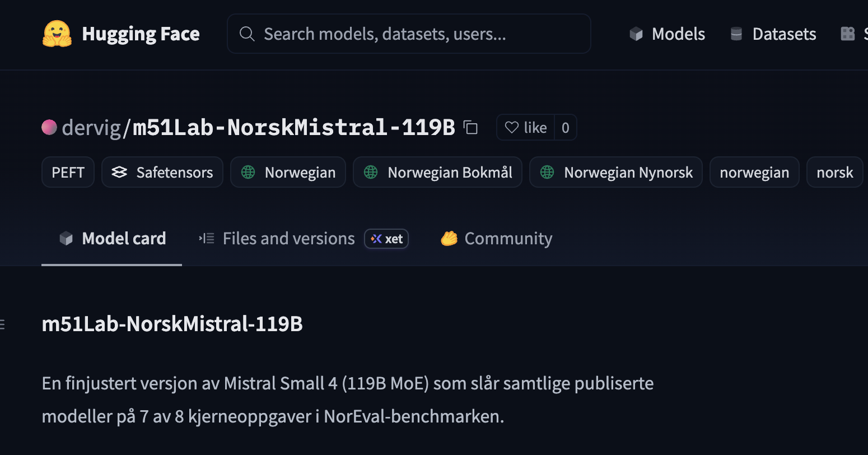Open the dervig user profile link
Image resolution: width=868 pixels, height=455 pixels.
point(91,127)
